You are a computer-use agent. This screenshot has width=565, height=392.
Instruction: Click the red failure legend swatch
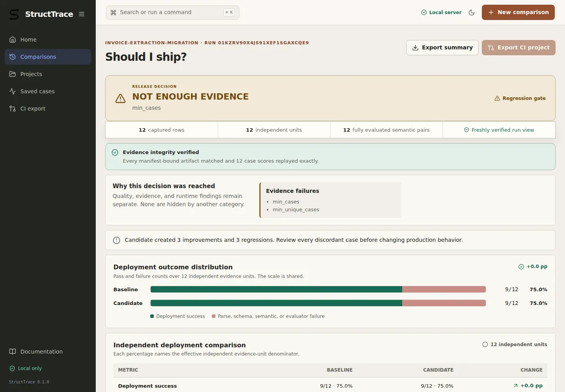(x=214, y=316)
